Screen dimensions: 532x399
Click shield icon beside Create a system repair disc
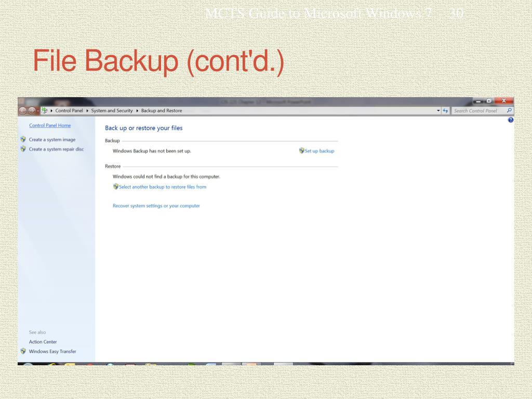pyautogui.click(x=23, y=149)
